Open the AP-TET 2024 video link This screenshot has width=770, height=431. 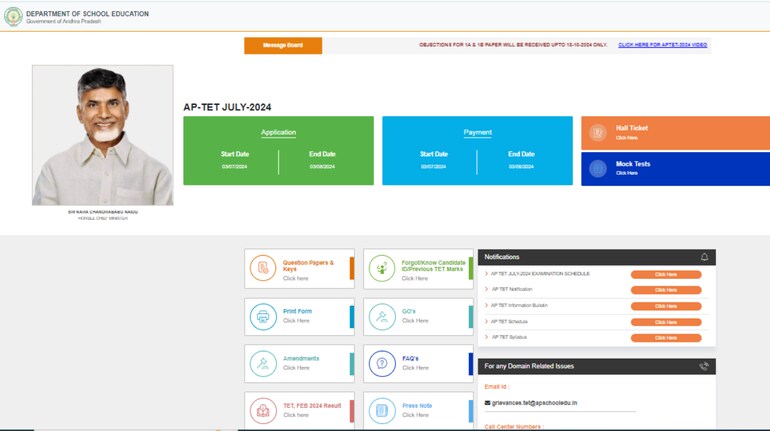click(x=662, y=45)
